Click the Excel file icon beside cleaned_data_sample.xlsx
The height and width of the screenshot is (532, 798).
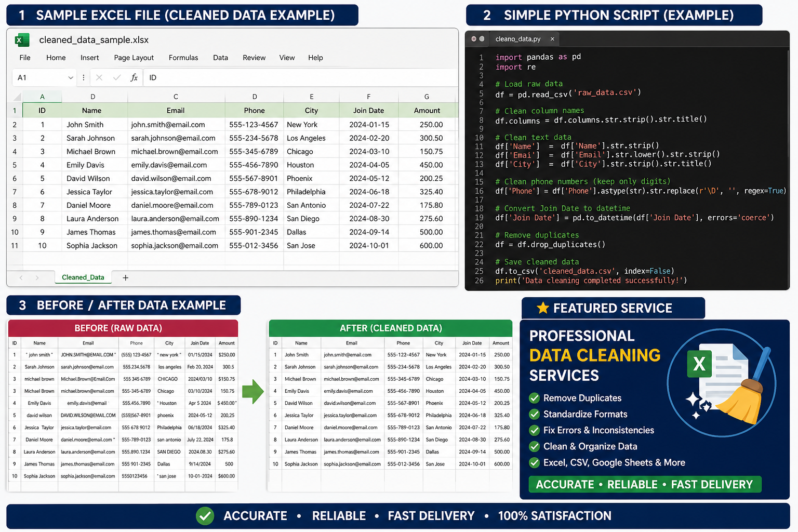click(22, 40)
